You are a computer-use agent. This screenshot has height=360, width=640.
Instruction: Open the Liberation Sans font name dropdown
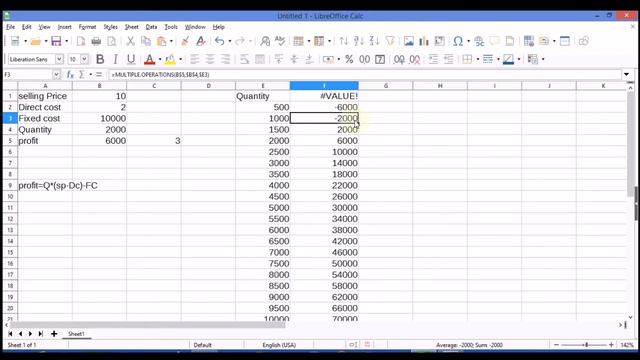[59, 59]
